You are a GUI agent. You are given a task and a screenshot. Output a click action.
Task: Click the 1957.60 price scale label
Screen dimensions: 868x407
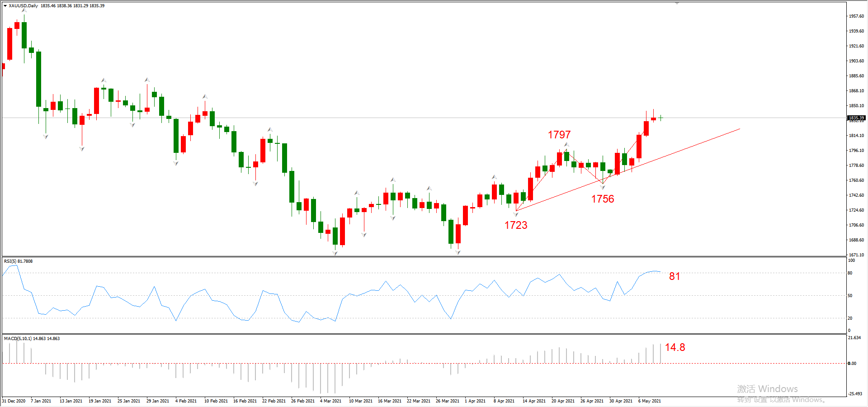tap(856, 16)
